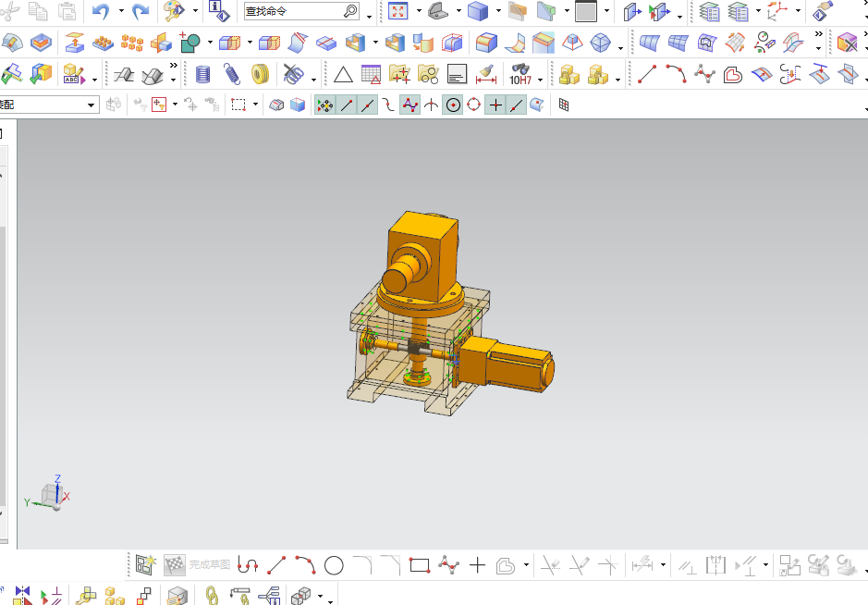Expand dropdown beside delete spring icon

tap(313, 80)
